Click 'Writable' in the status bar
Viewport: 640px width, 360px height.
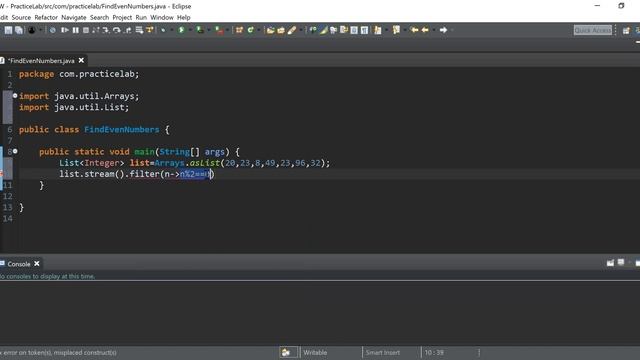[x=315, y=353]
